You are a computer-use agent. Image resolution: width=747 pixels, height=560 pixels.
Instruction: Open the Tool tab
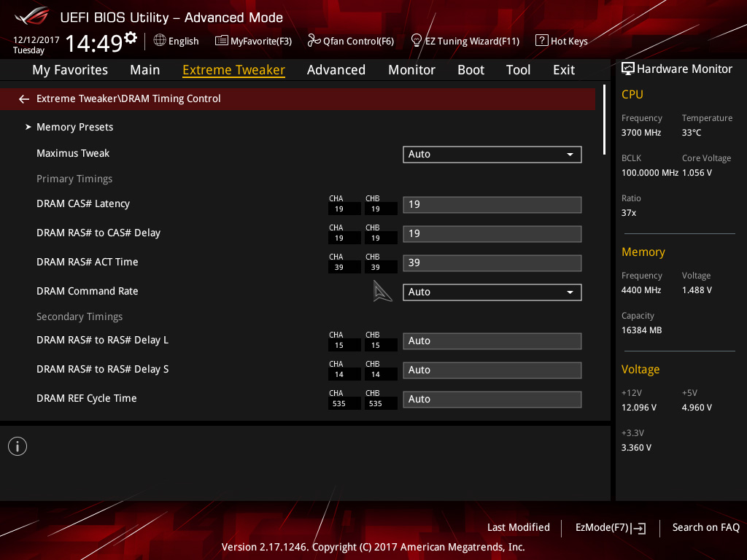tap(519, 70)
